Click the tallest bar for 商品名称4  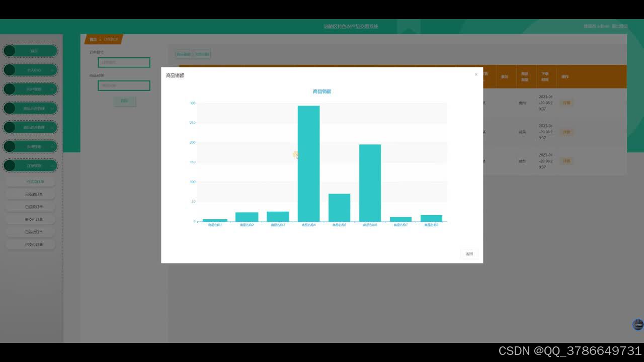pos(308,163)
